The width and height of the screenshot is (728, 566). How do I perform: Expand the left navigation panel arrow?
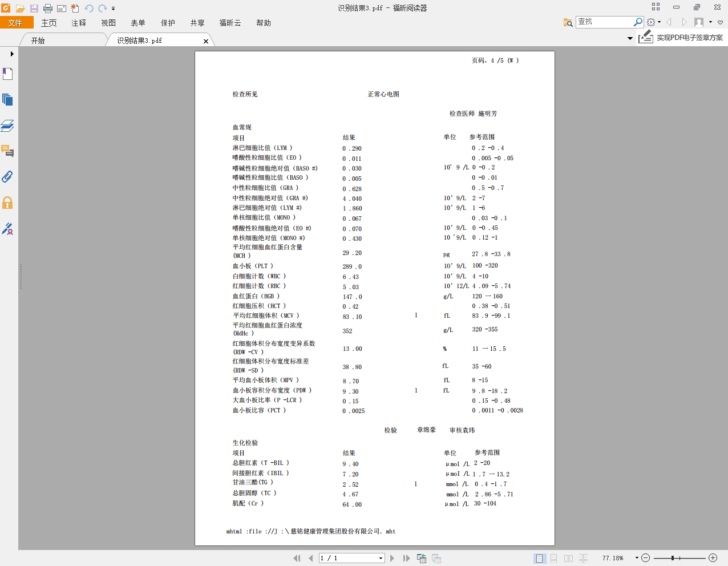(11, 54)
